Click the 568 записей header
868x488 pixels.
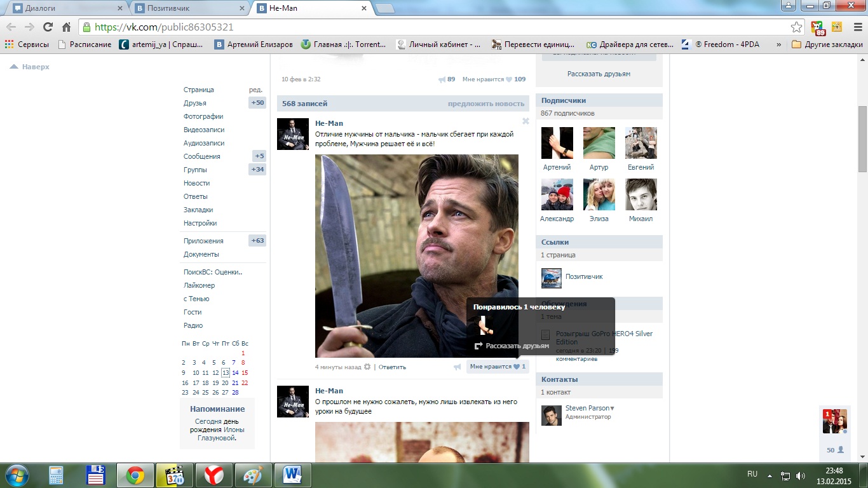pyautogui.click(x=305, y=104)
